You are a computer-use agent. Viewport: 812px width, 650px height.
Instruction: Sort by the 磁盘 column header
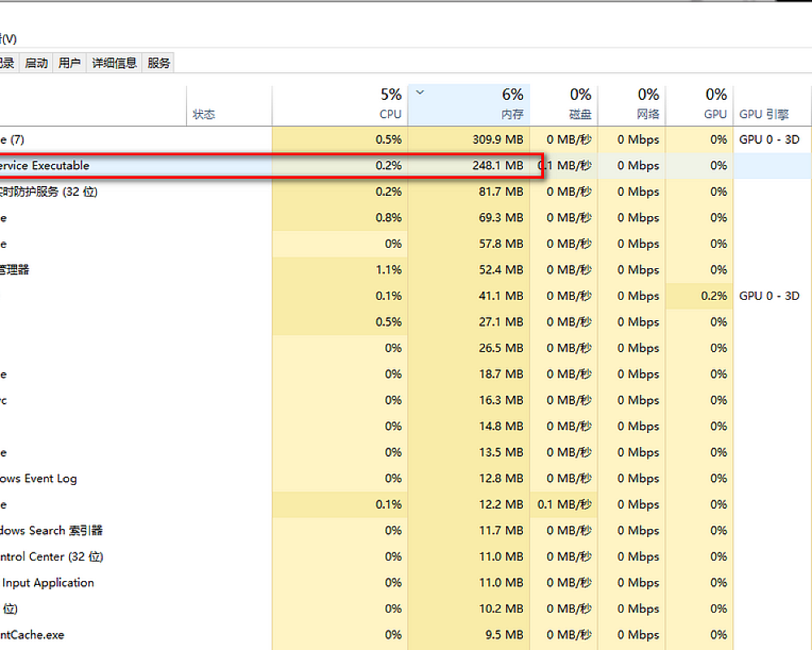(x=564, y=105)
